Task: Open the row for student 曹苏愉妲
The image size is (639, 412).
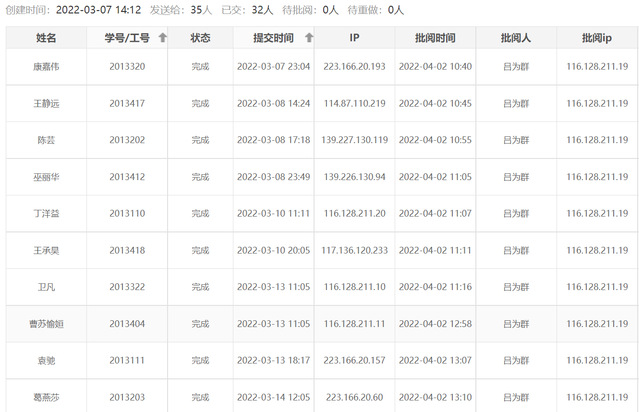Action: [x=46, y=324]
